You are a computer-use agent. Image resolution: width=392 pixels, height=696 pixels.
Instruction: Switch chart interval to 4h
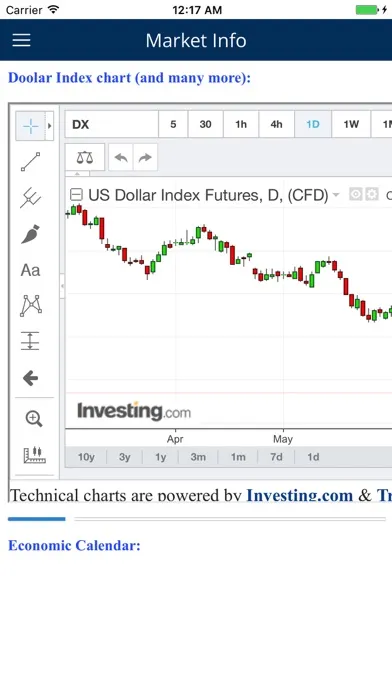click(277, 124)
